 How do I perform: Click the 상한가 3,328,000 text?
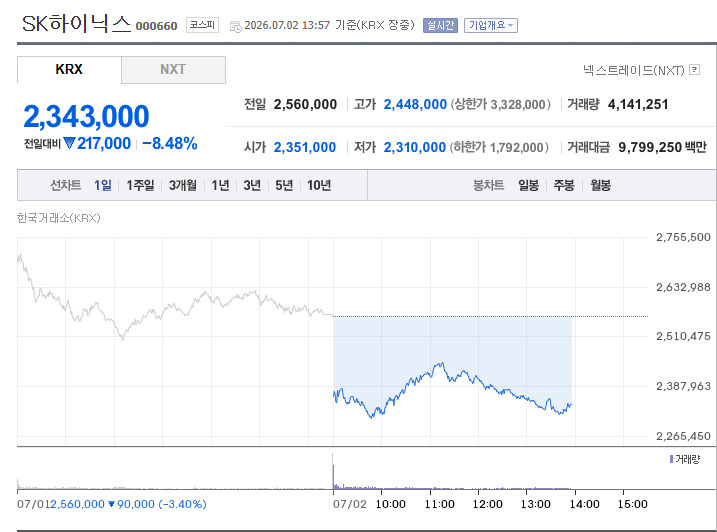coord(501,104)
